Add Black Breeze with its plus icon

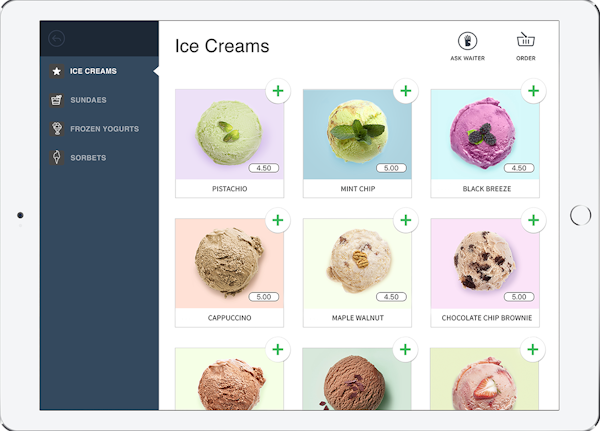[533, 91]
